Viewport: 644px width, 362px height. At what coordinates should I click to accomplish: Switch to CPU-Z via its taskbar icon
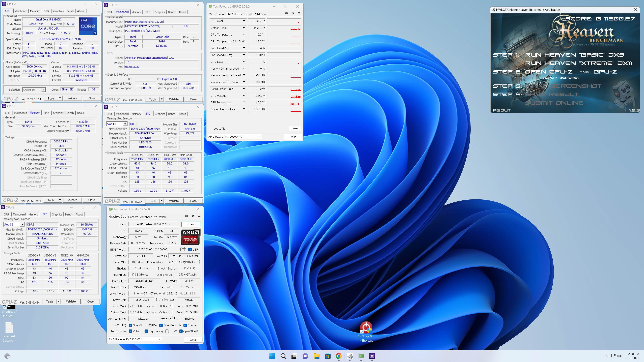click(x=372, y=356)
